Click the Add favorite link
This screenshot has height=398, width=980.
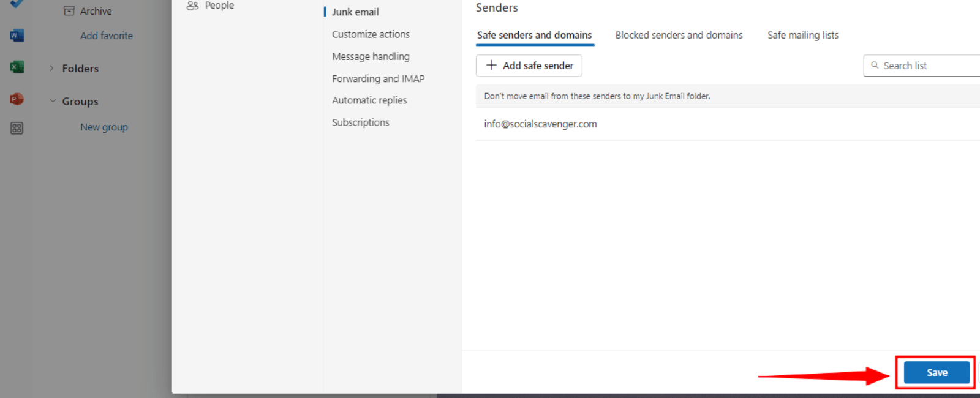[107, 36]
